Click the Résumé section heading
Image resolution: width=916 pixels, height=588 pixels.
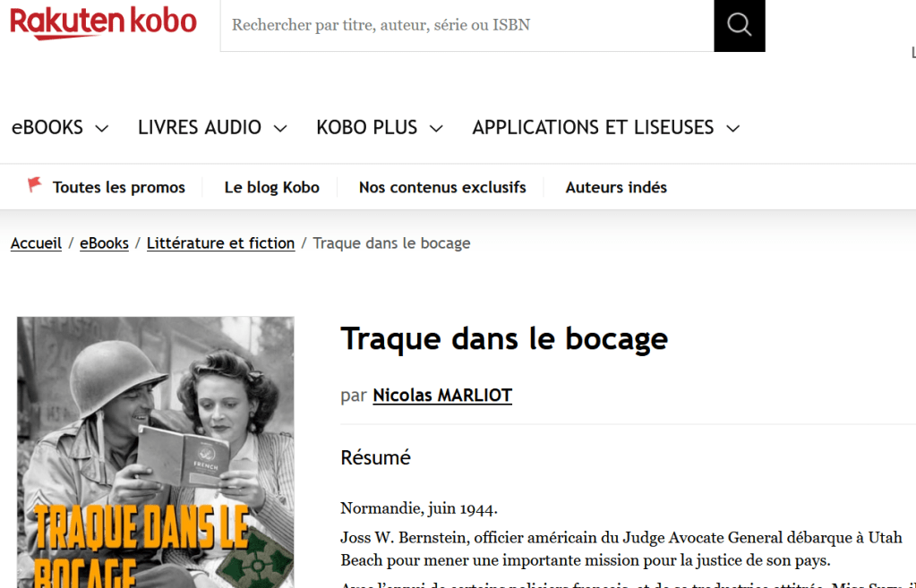pos(375,458)
